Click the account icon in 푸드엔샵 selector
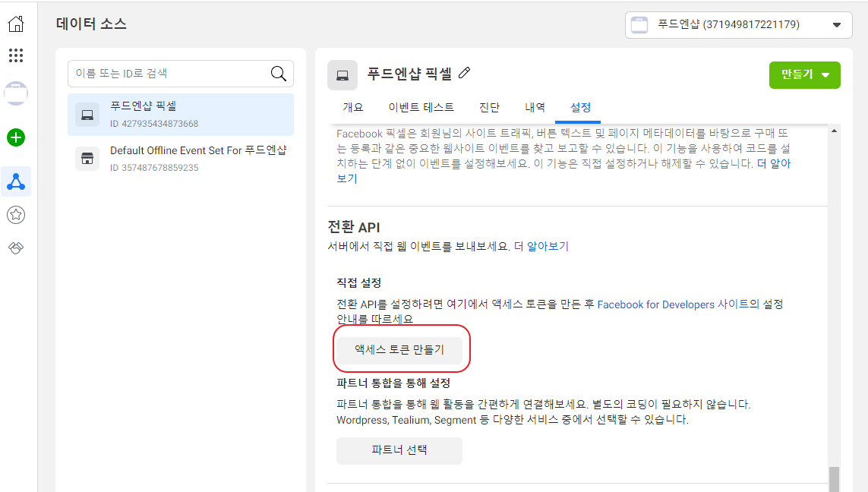The image size is (868, 492). pyautogui.click(x=639, y=25)
